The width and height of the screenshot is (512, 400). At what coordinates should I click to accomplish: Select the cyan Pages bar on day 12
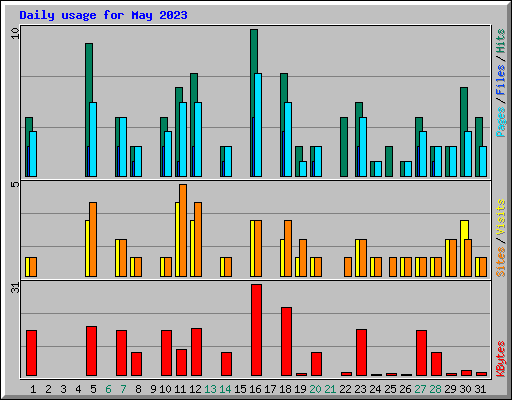[198, 139]
